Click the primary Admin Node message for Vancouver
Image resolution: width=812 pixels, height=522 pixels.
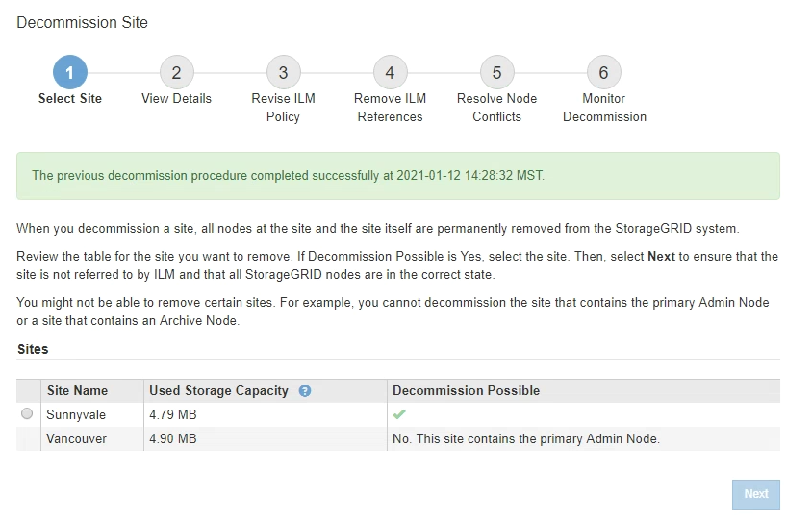pos(525,438)
